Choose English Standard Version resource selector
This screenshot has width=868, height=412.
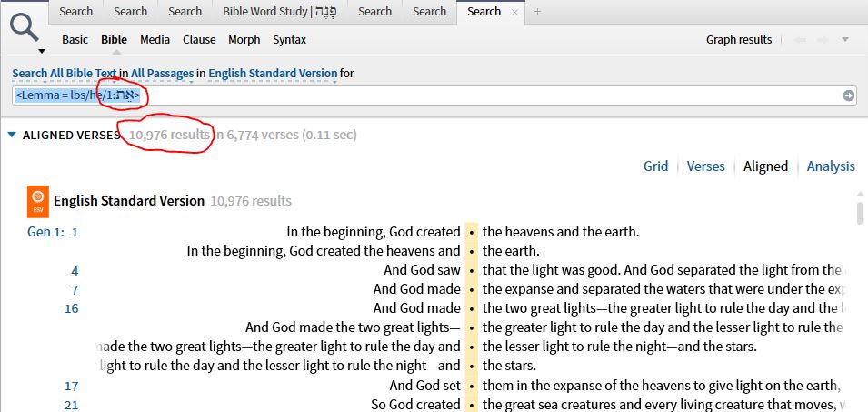273,73
